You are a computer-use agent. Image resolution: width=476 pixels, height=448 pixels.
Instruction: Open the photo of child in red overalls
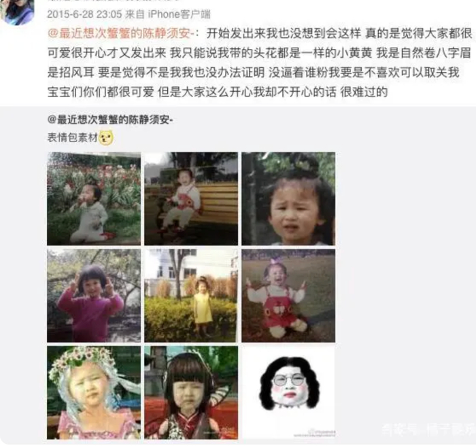[x=288, y=296]
